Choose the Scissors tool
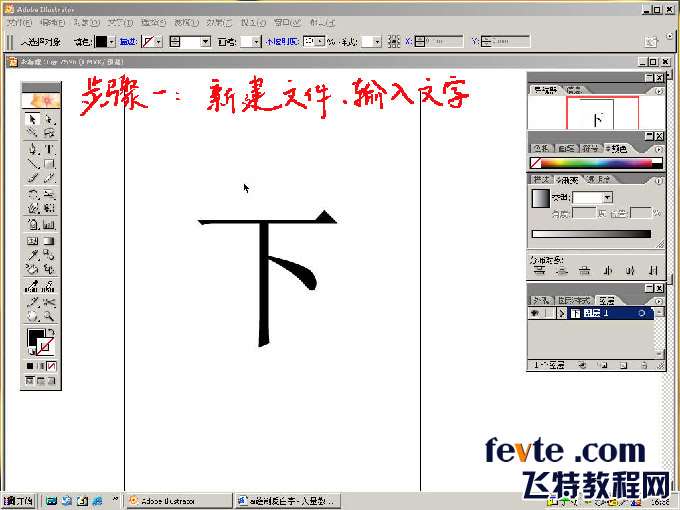The width and height of the screenshot is (680, 510). (49, 301)
